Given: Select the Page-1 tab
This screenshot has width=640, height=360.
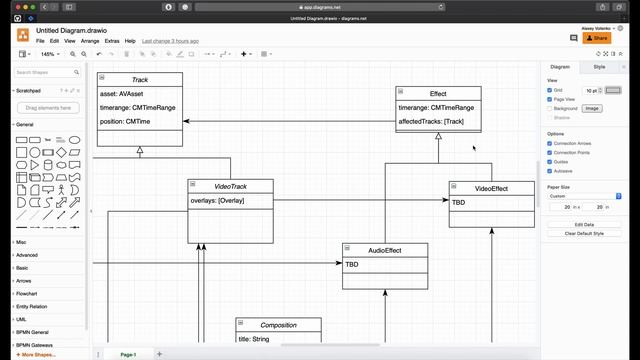Looking at the screenshot, I should click(x=128, y=355).
